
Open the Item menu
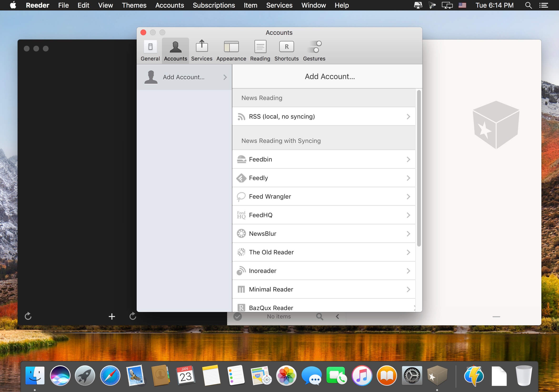[x=250, y=5]
